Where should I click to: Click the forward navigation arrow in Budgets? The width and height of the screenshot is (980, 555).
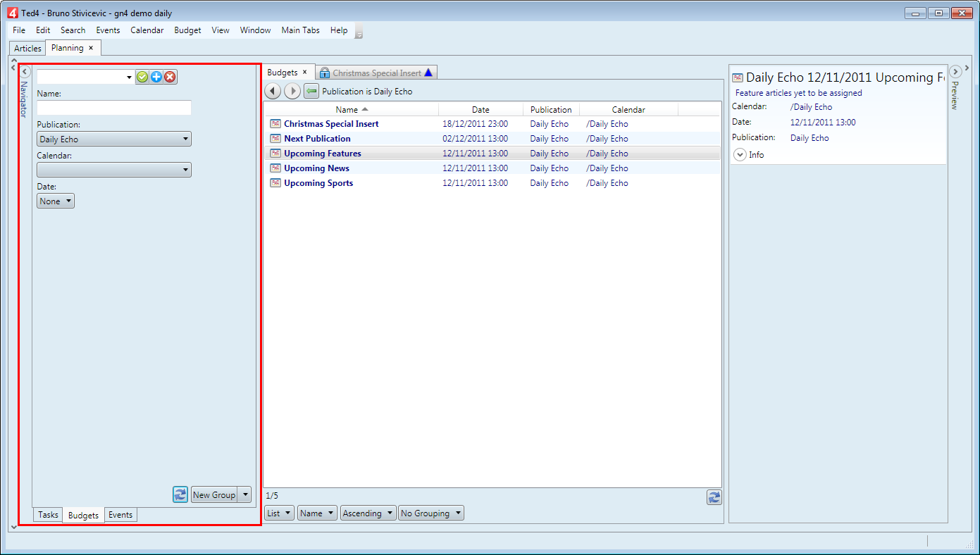click(x=292, y=91)
